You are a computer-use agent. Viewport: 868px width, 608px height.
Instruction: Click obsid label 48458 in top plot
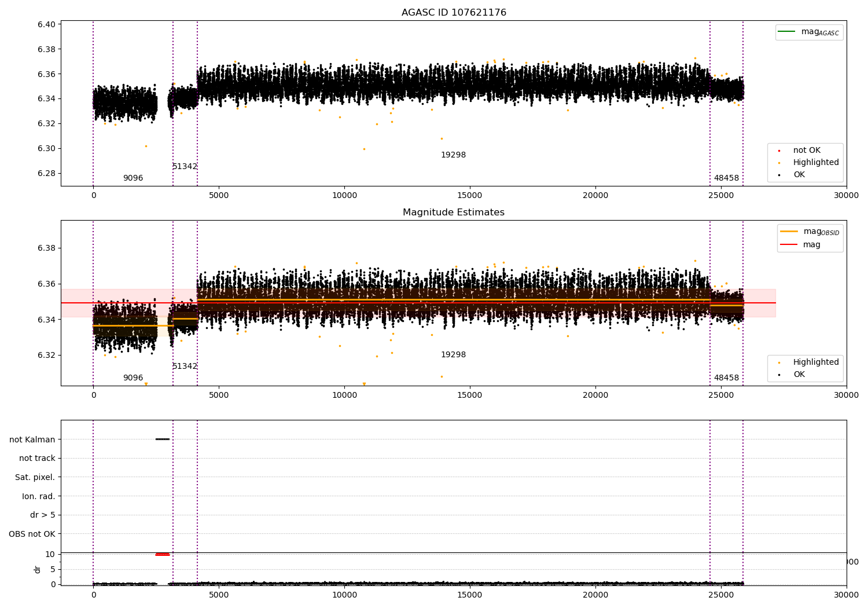point(726,178)
